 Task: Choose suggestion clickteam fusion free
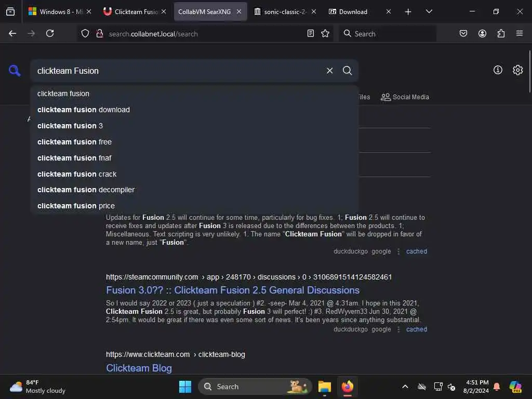coord(194,142)
